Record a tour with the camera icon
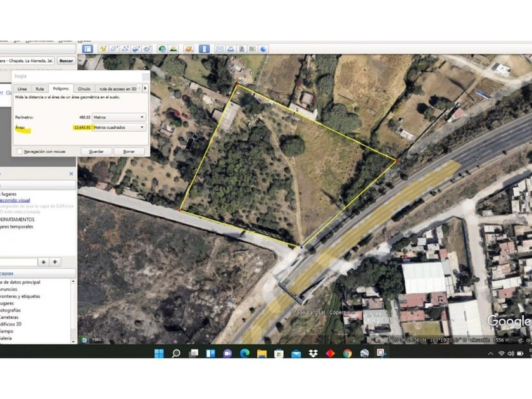 (147, 49)
